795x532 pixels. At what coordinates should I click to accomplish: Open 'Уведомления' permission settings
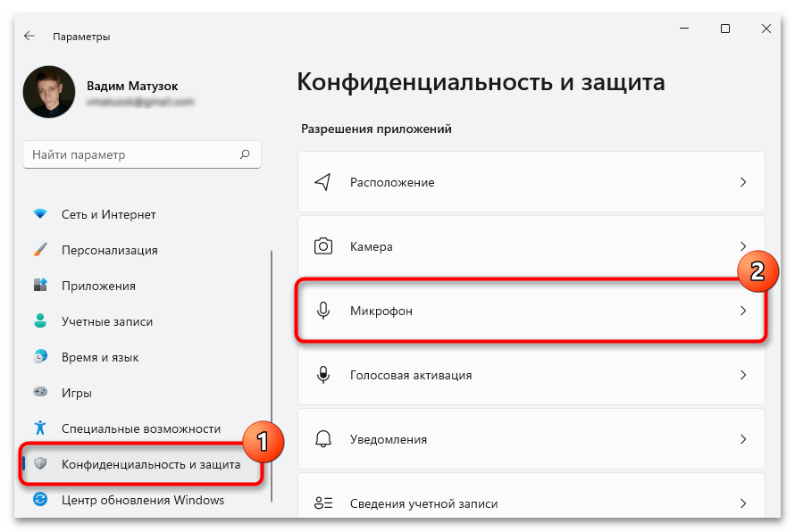click(531, 439)
